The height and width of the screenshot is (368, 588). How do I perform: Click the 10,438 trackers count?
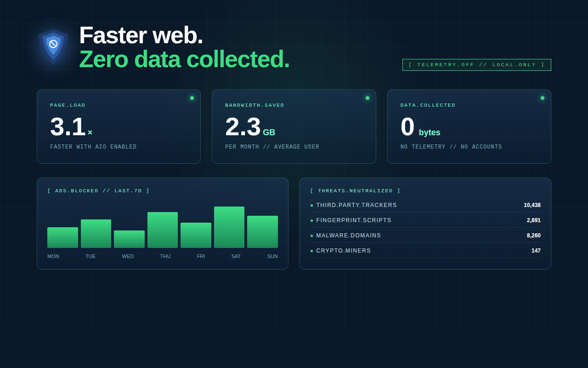532,205
